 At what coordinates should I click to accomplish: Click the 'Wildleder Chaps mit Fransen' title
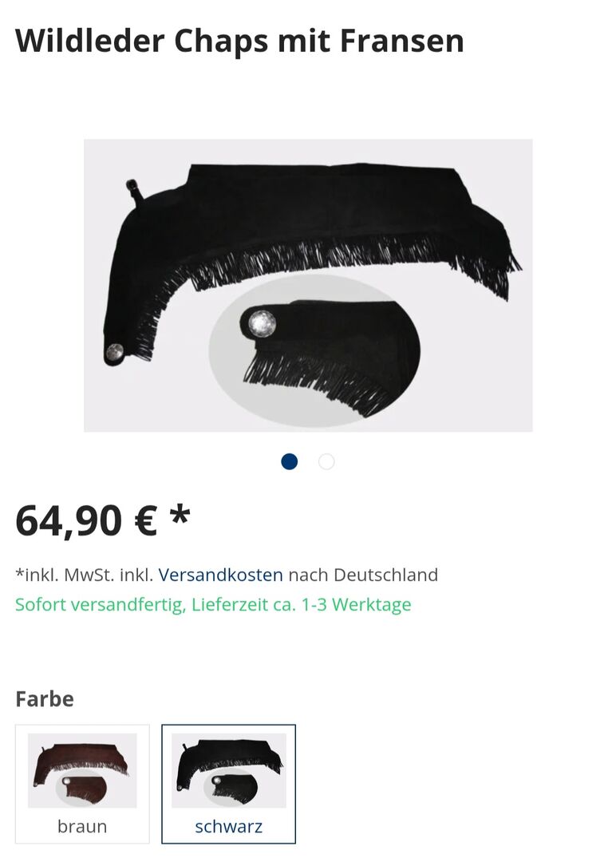tap(239, 41)
